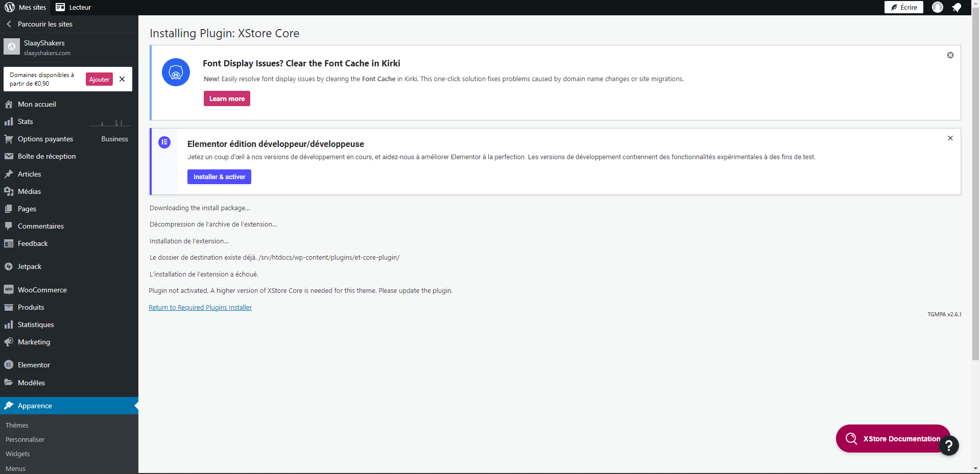Open the user profile avatar icon
This screenshot has width=980, height=474.
[937, 7]
